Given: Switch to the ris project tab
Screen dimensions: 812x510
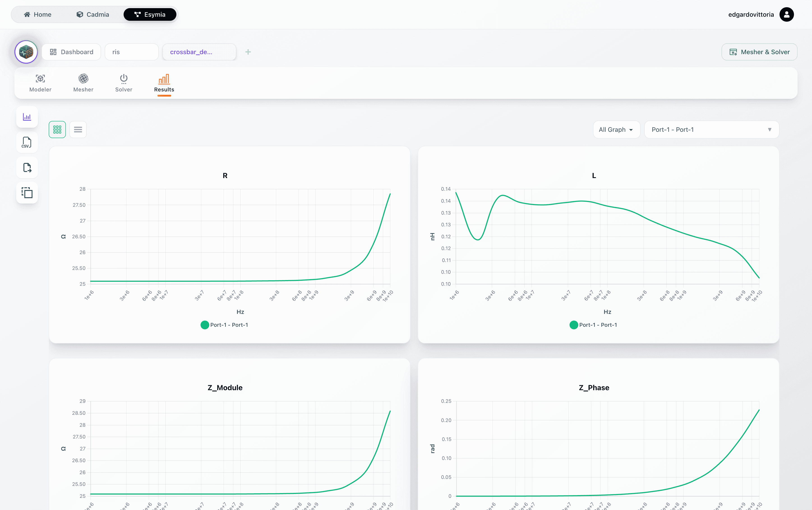Looking at the screenshot, I should coord(131,52).
